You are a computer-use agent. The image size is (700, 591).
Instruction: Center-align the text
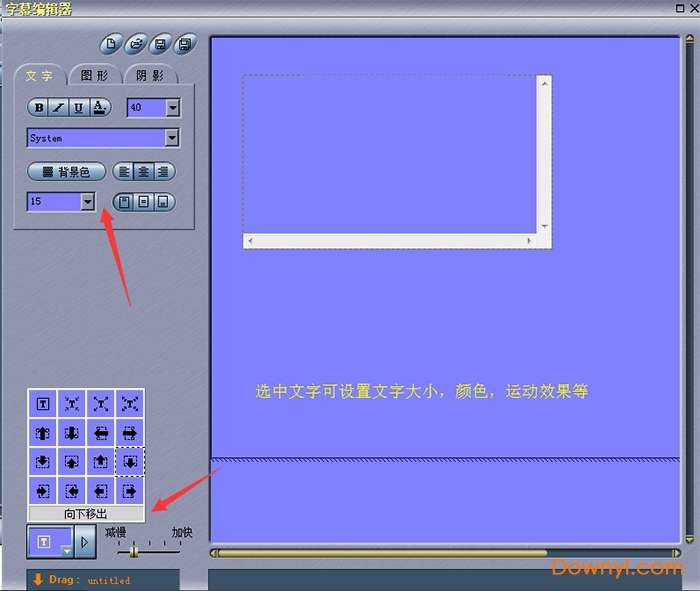144,172
